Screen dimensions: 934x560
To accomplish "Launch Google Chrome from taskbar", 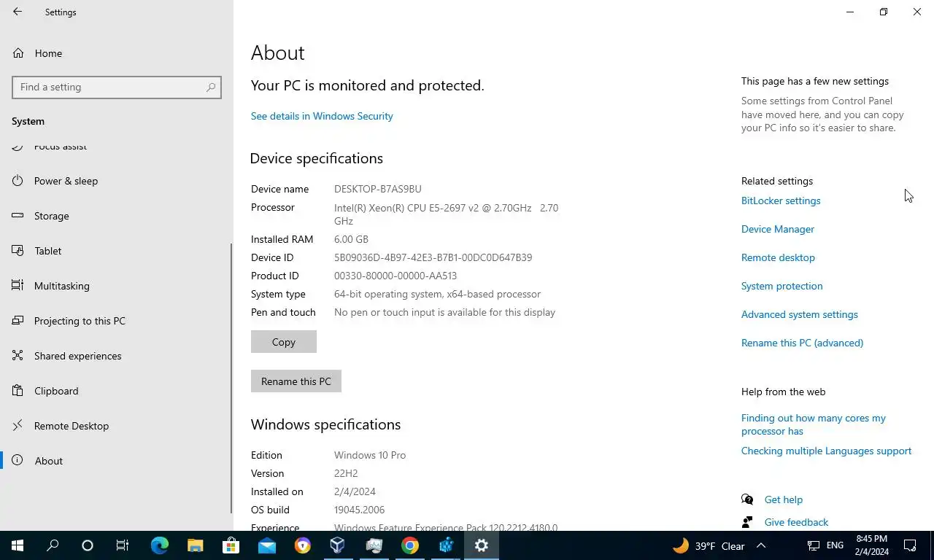I will point(410,545).
